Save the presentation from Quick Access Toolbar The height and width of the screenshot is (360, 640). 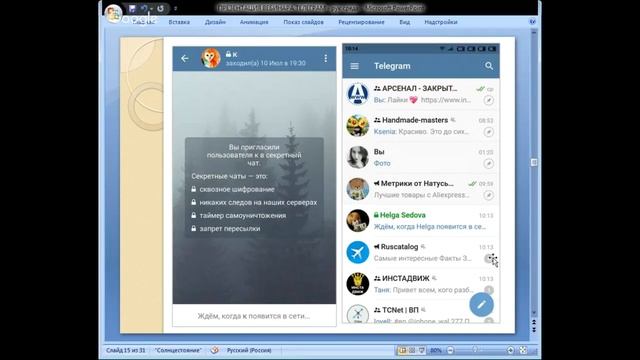(132, 8)
